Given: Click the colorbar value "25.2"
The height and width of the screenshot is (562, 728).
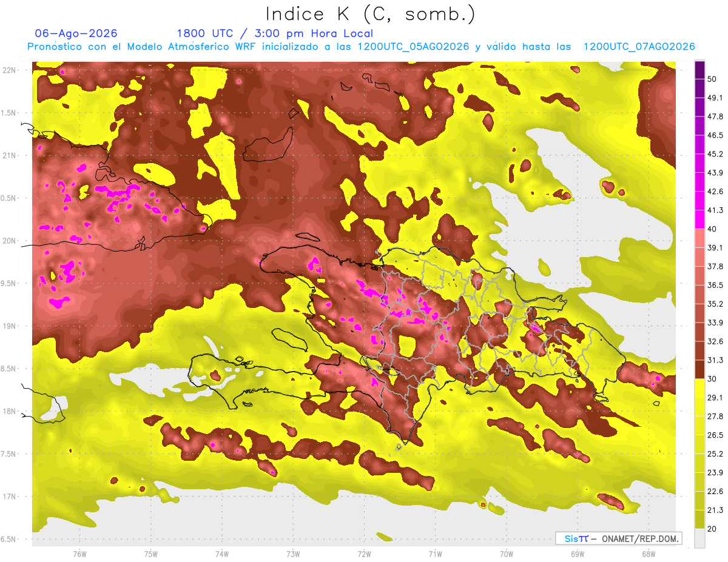Looking at the screenshot, I should click(715, 454).
